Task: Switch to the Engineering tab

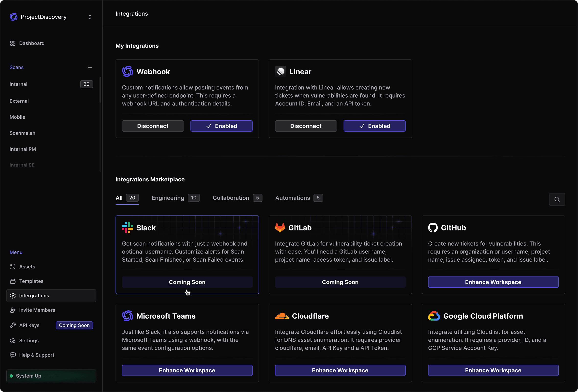Action: click(176, 198)
